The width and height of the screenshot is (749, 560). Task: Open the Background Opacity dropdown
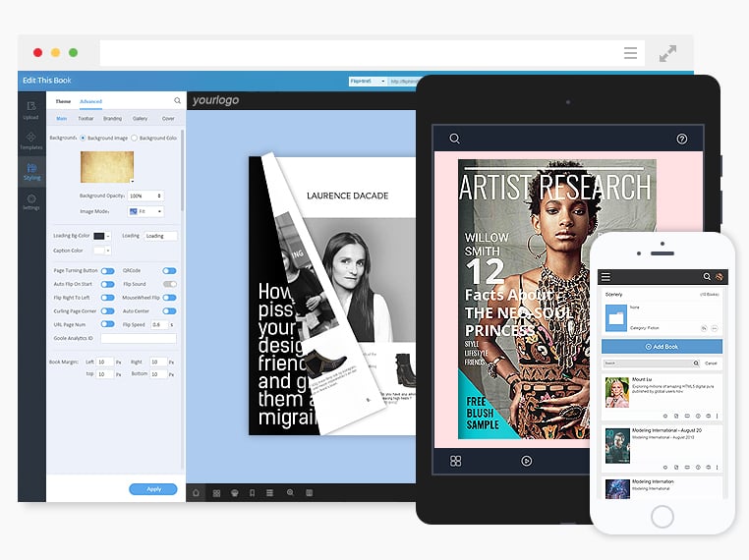(x=145, y=196)
